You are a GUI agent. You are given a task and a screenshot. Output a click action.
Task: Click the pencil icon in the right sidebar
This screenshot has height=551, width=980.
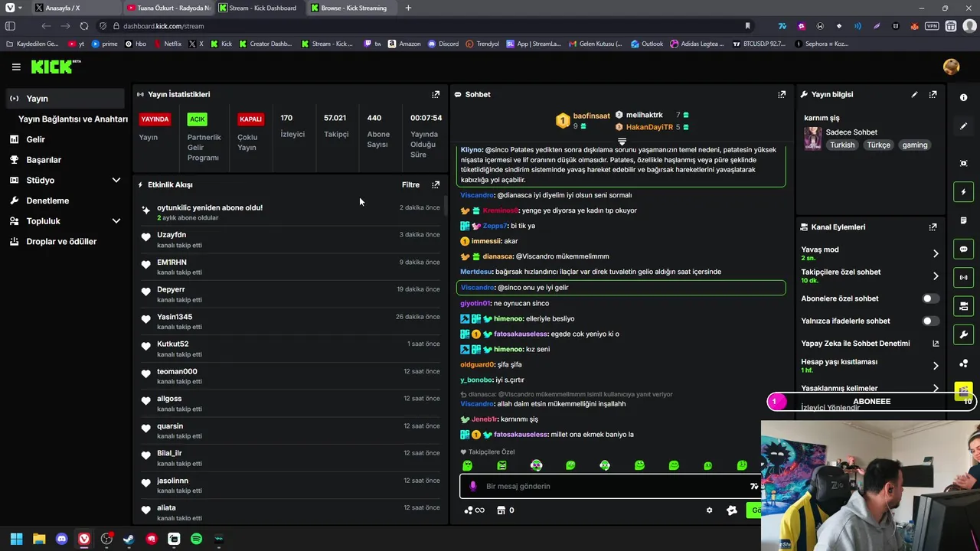(963, 126)
